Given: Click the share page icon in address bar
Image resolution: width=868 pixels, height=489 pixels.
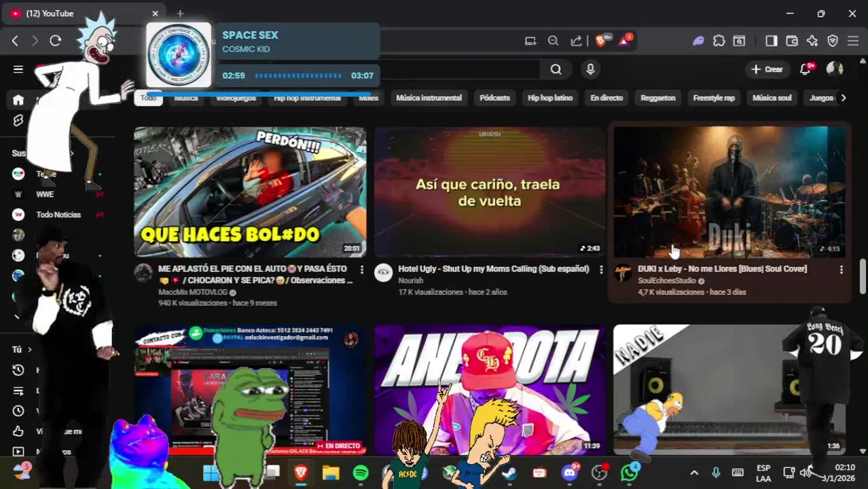Looking at the screenshot, I should pyautogui.click(x=576, y=41).
